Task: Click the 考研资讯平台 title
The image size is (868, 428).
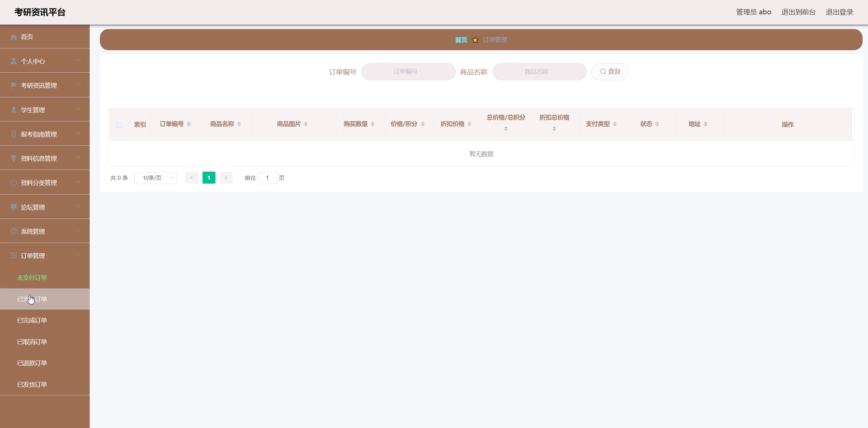Action: 40,12
